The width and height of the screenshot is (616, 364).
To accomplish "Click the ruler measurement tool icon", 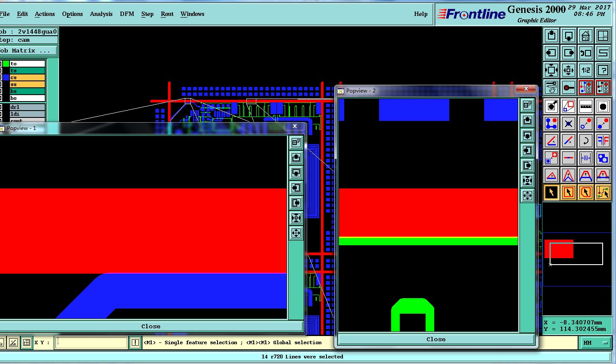I will pos(586,106).
